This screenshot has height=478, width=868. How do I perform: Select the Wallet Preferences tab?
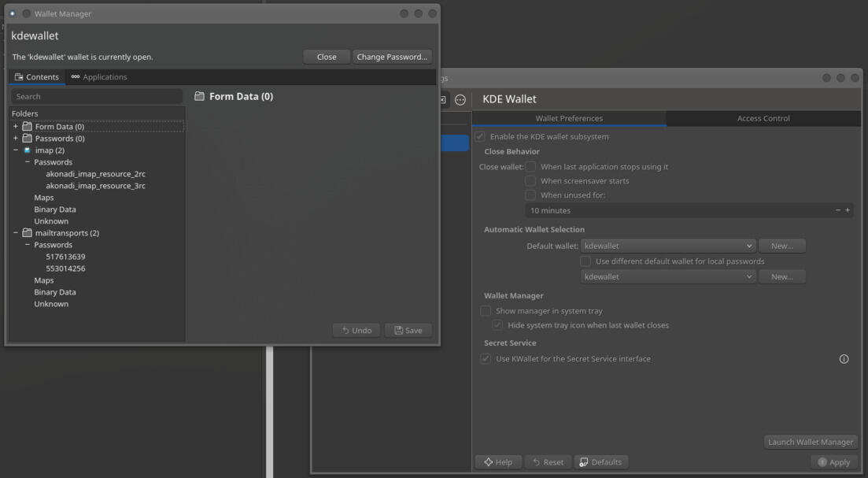569,119
